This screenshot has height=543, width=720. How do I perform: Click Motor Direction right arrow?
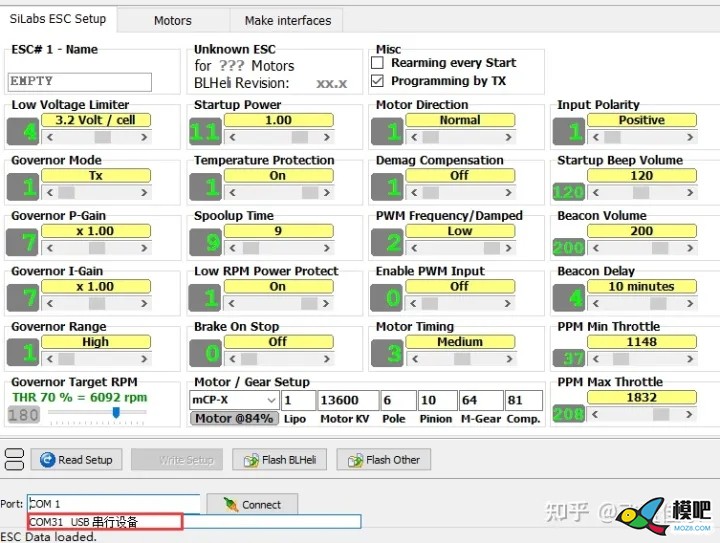pyautogui.click(x=508, y=137)
